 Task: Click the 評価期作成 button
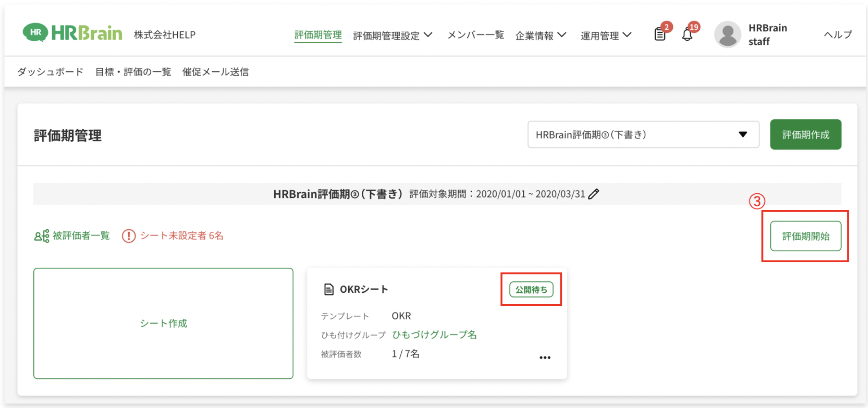806,135
